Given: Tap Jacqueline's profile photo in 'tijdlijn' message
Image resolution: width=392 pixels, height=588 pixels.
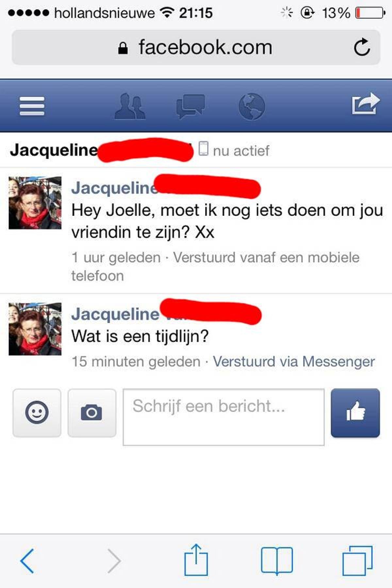Looking at the screenshot, I should (35, 329).
